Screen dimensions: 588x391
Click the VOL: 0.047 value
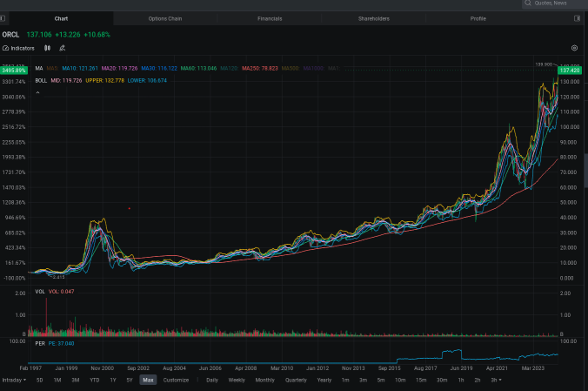61,292
